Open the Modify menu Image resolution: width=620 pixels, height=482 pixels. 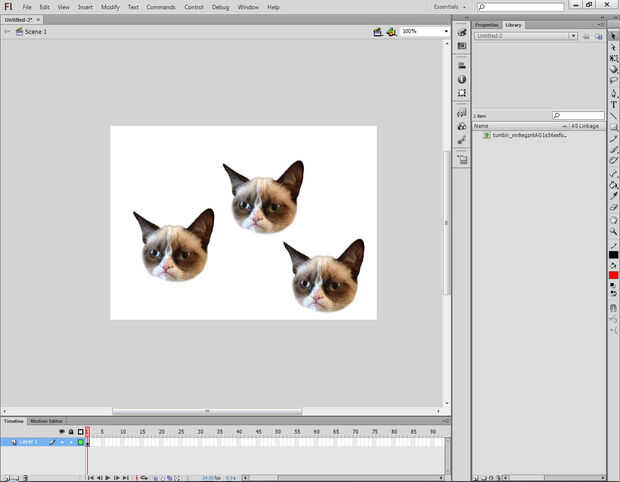(x=110, y=7)
